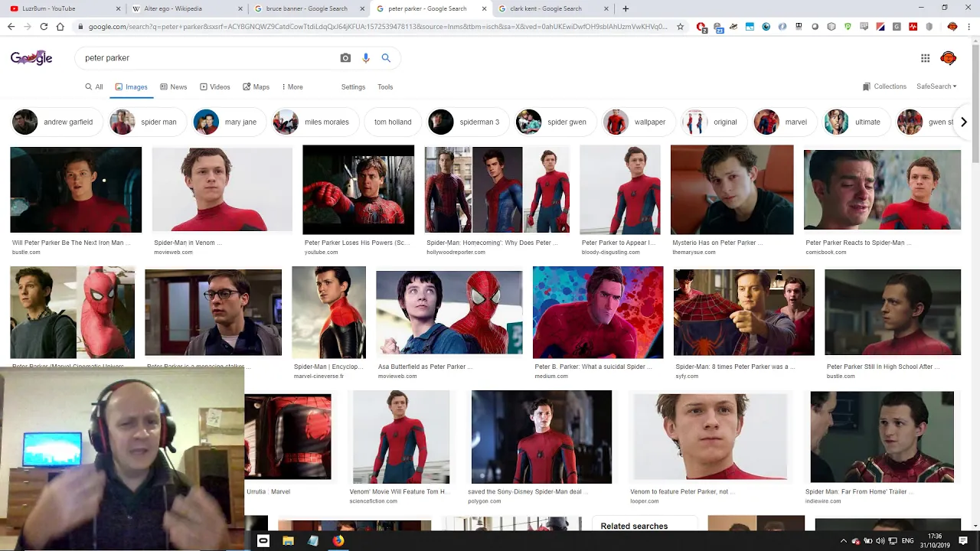Click the page vertical scrollbar

(x=975, y=283)
